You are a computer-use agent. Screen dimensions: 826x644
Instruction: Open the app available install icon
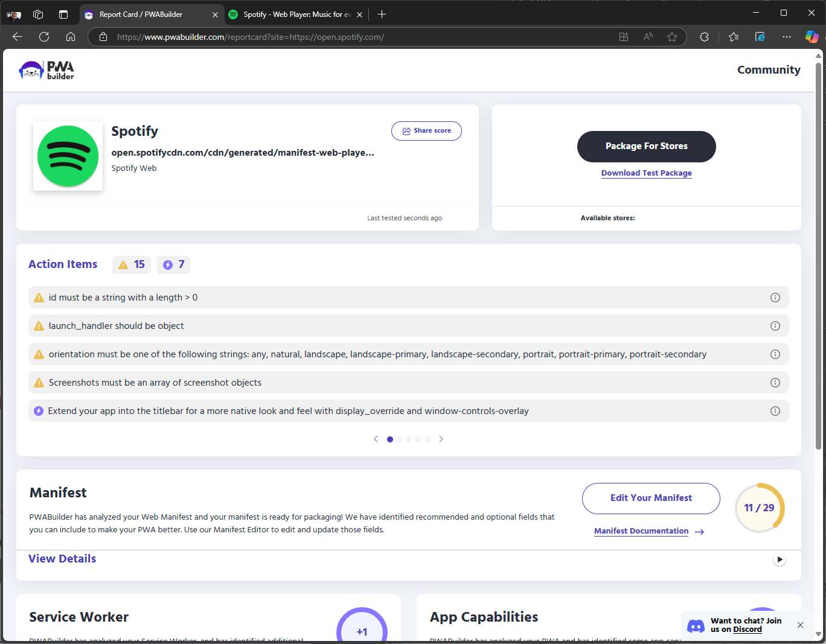[x=624, y=37]
